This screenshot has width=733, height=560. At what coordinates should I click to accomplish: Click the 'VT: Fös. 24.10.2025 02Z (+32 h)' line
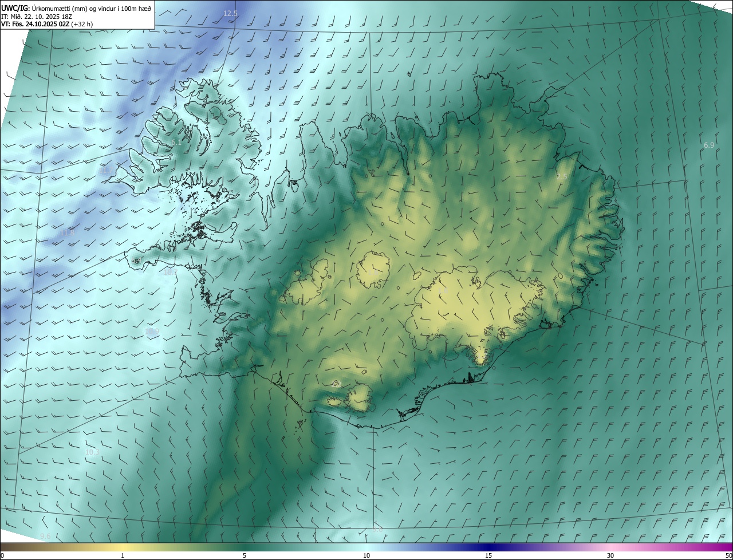click(x=46, y=24)
